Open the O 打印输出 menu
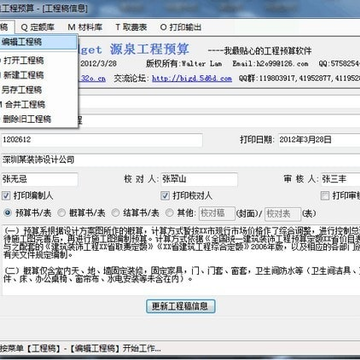The height and width of the screenshot is (360, 360). 181,27
